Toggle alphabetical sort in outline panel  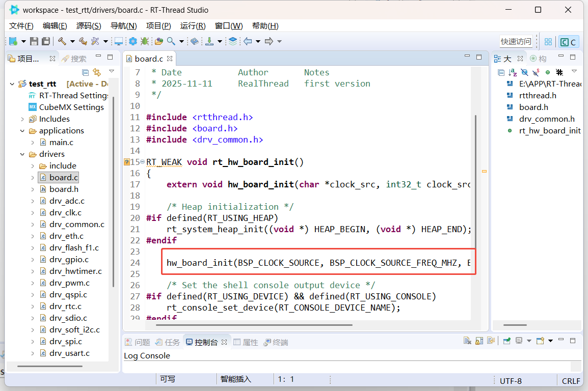(513, 72)
